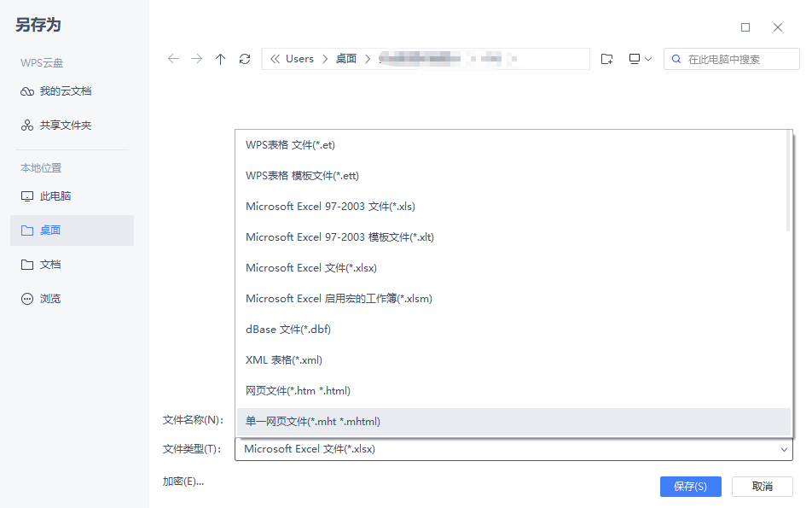Choose Microsoft Excel 文件(*.xlsx) in list
Image resolution: width=812 pixels, height=508 pixels.
(512, 268)
